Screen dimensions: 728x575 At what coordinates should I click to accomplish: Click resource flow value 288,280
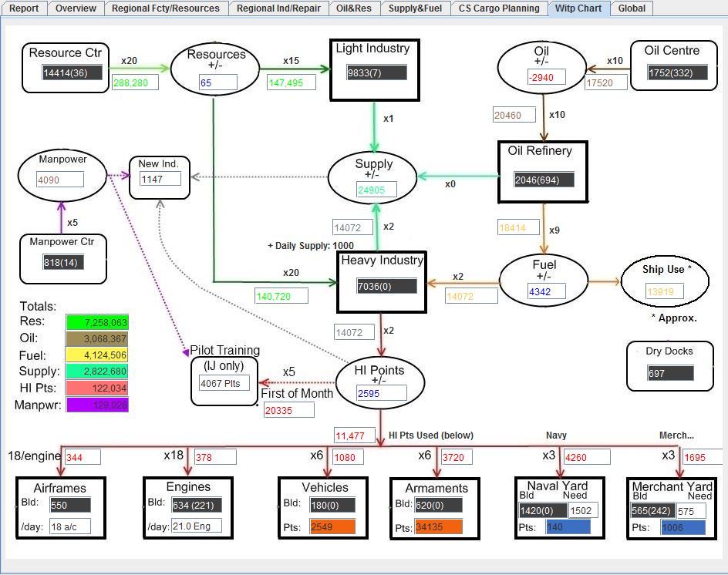(136, 82)
